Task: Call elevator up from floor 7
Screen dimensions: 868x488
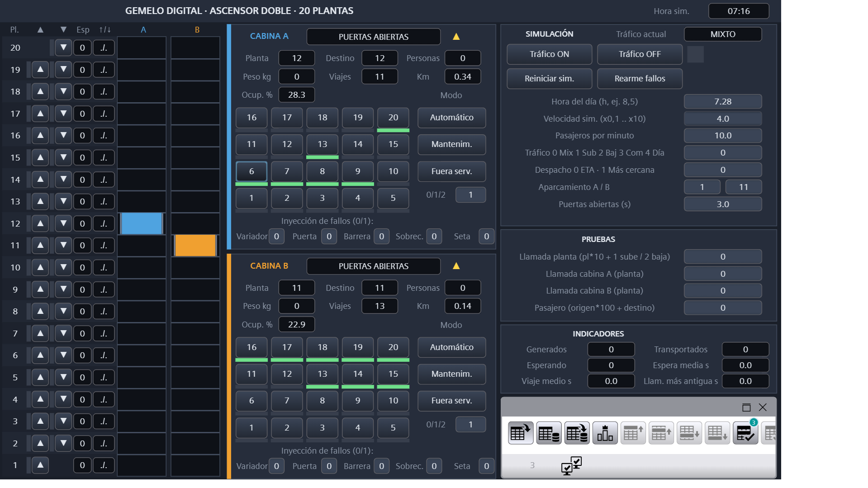Action: coord(40,333)
